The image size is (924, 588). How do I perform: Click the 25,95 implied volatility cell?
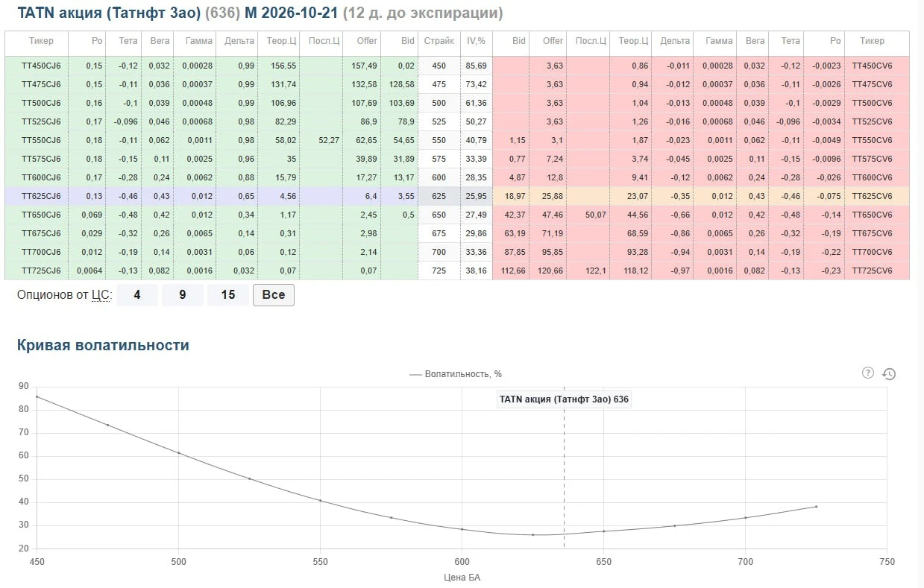pos(477,196)
